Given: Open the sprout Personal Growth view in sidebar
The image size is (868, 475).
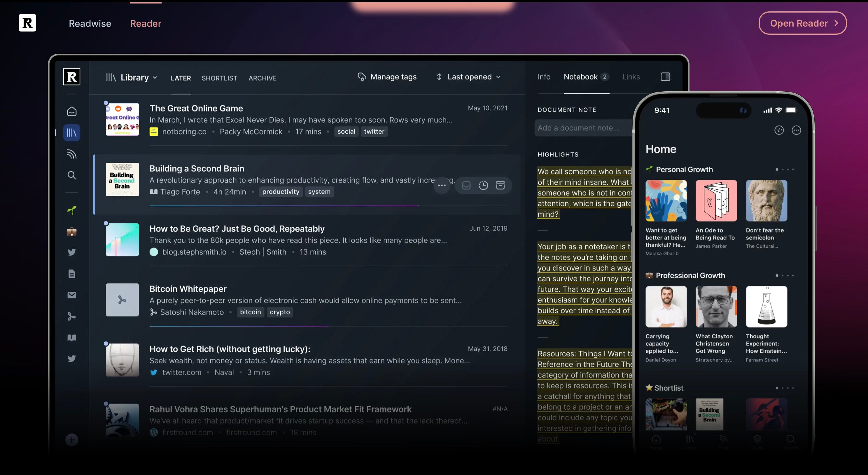Looking at the screenshot, I should pos(72,210).
